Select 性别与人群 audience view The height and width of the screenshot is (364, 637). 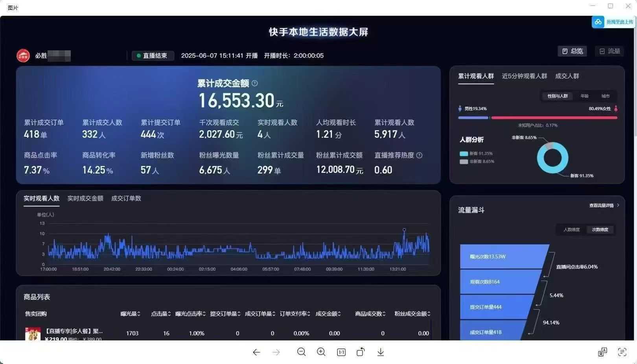click(x=558, y=96)
